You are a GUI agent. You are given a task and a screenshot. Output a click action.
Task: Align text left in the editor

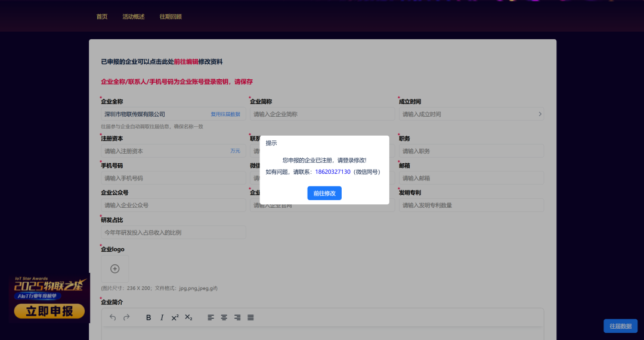coord(211,317)
